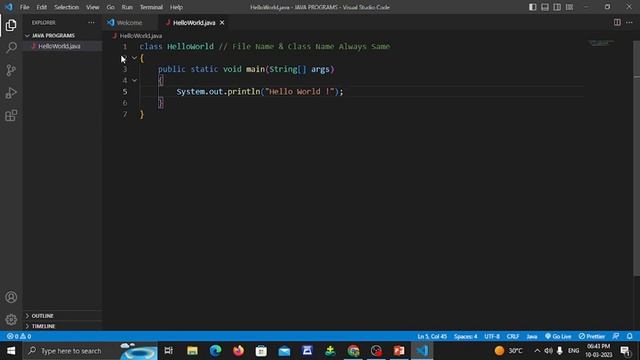Open the Search view in activity bar
The width and height of the screenshot is (640, 360).
[11, 48]
